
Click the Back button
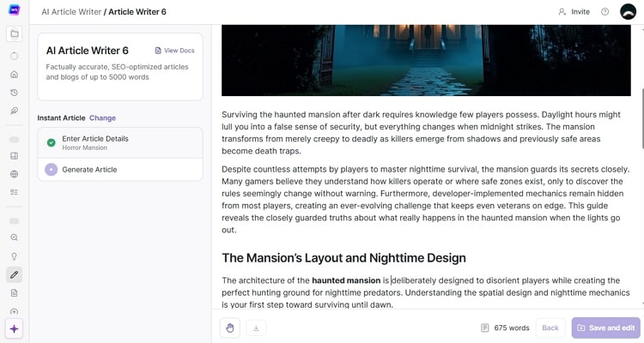coord(550,328)
